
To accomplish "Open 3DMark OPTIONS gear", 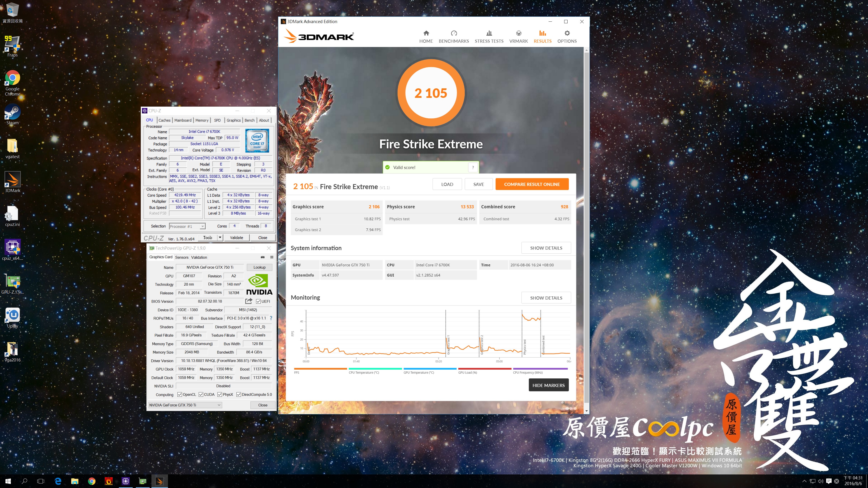I will pos(567,37).
